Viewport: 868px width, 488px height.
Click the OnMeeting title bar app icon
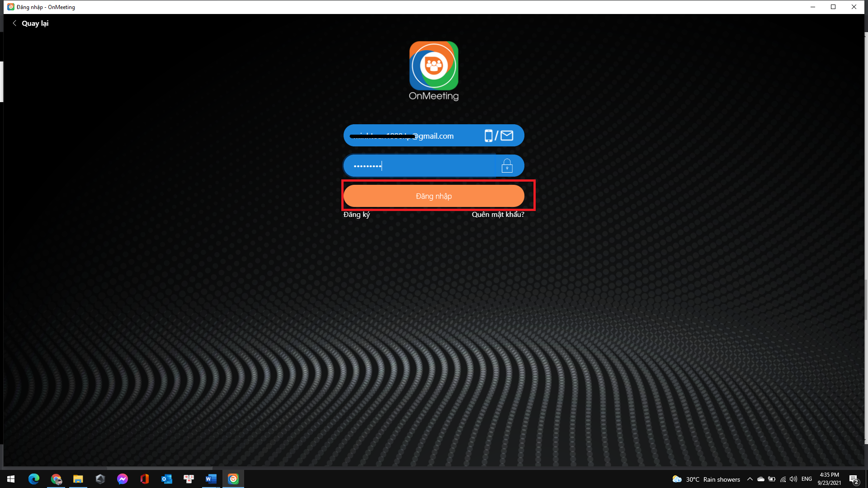coord(11,7)
